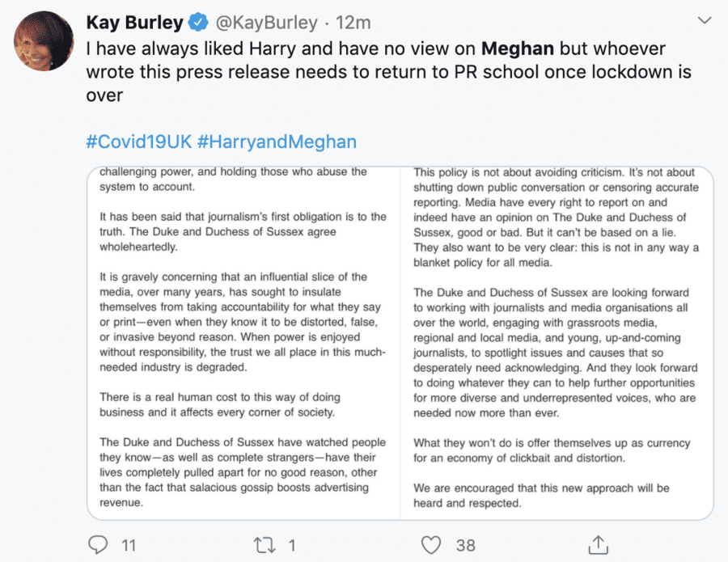The width and height of the screenshot is (728, 562).
Task: Click the like count of 38
Action: pyautogui.click(x=466, y=545)
